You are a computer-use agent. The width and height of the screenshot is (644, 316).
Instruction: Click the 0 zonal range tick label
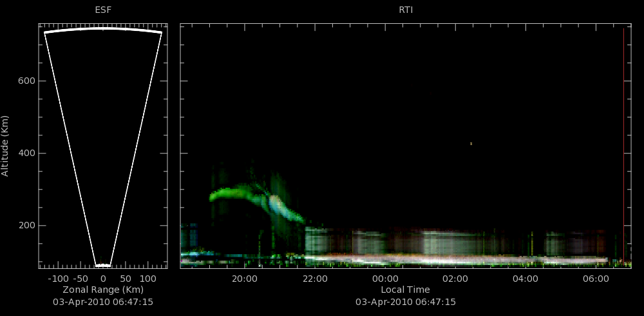point(103,279)
